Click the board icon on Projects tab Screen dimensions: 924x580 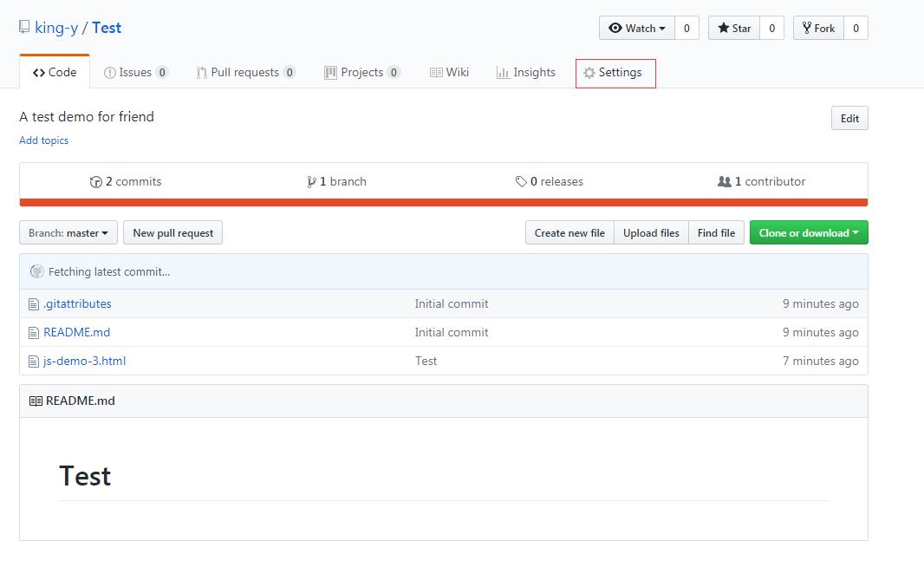click(x=330, y=73)
